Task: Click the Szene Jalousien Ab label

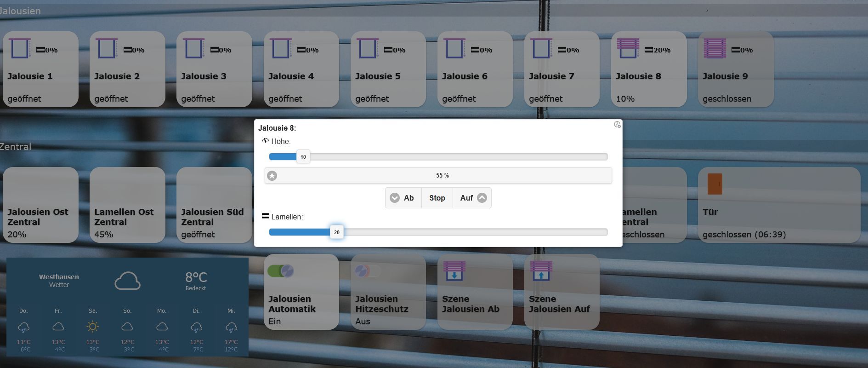Action: click(x=471, y=304)
